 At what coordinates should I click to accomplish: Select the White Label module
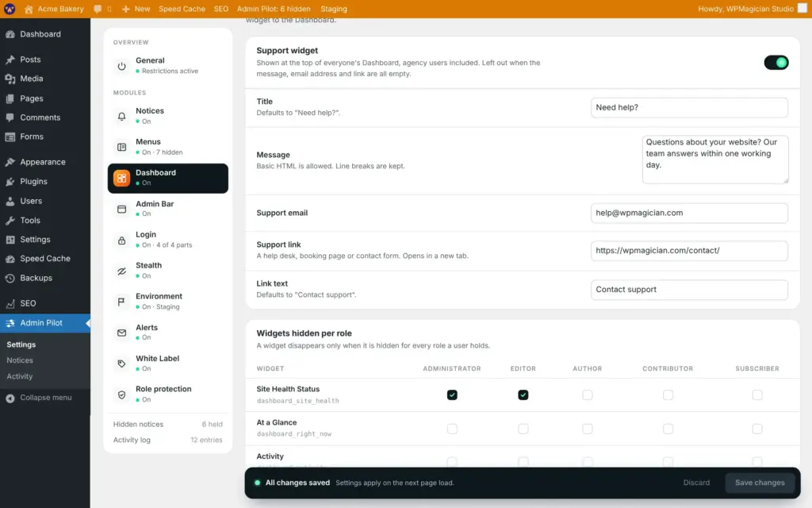(x=168, y=364)
